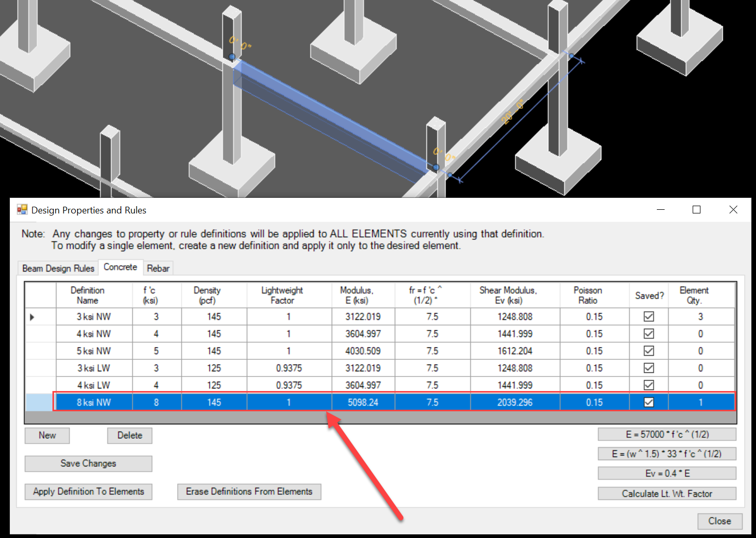Click Calculate Lt. Wt. Factor button
Viewport: 756px width, 538px height.
667,493
